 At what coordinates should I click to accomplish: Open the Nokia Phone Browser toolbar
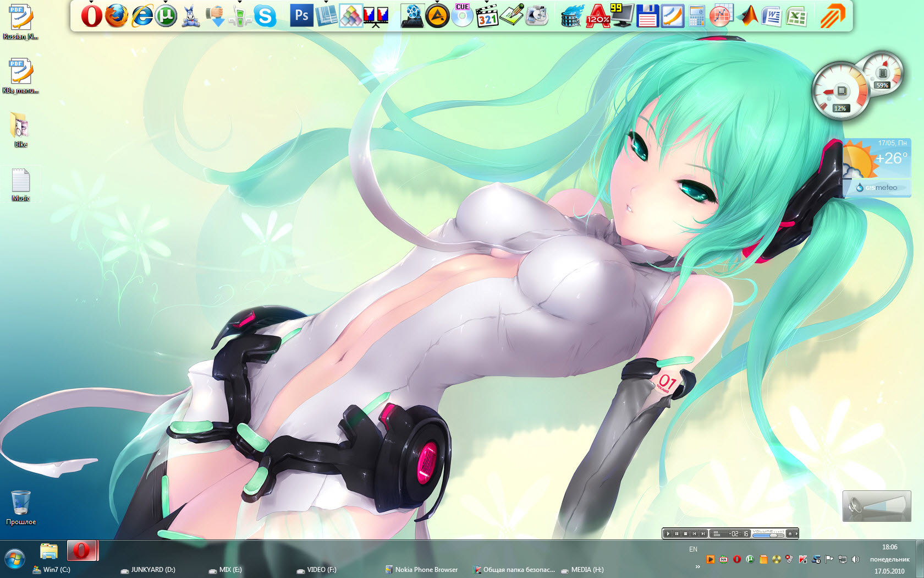pos(421,570)
